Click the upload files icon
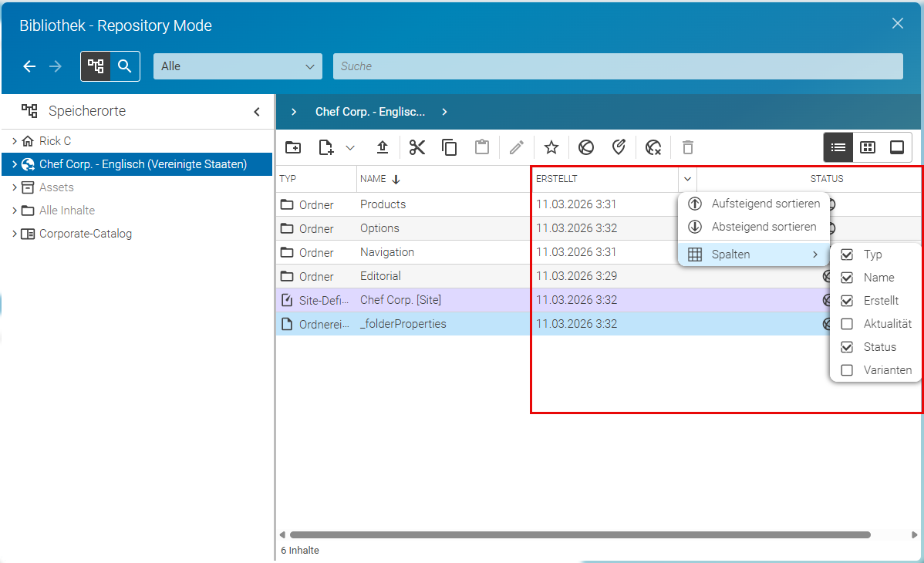 pos(383,147)
